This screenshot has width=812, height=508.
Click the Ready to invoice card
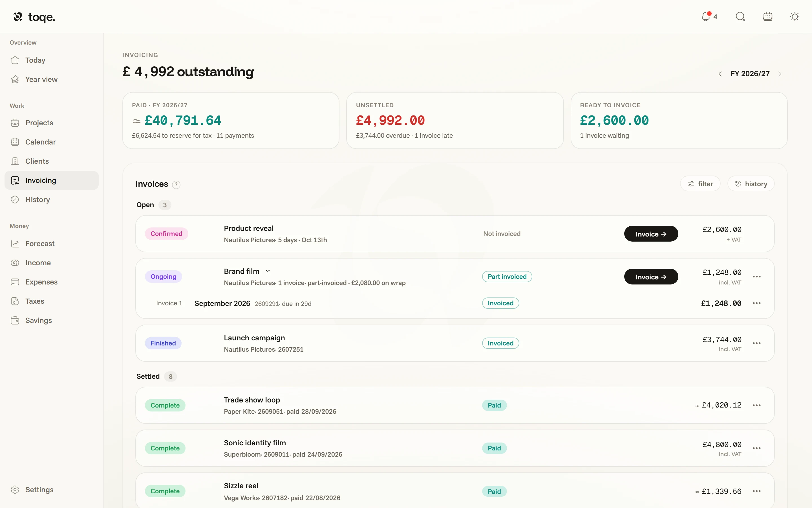[679, 121]
